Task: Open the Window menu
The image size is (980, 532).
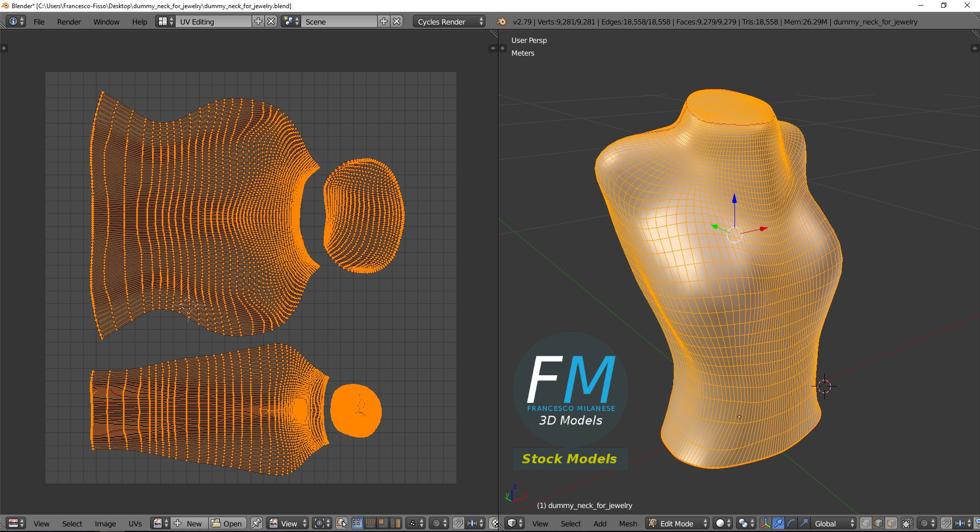Action: [106, 21]
